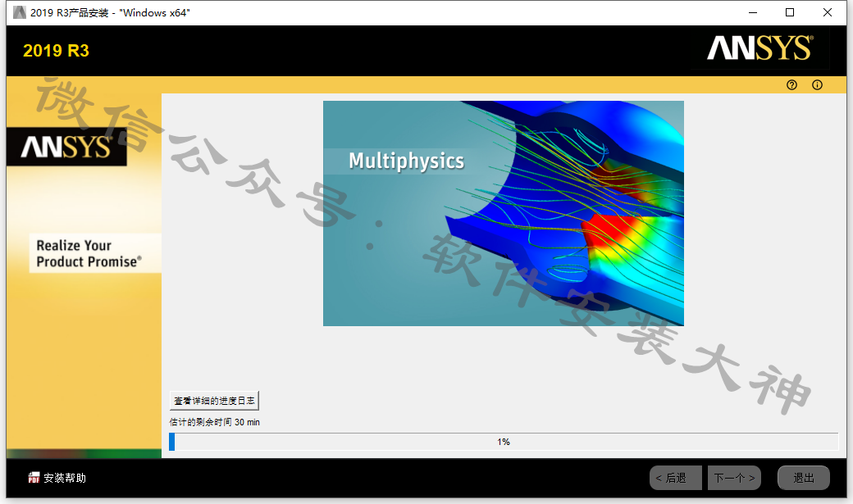Click the ANSYS logo in the header
Viewport: 853px width, 504px height.
(760, 48)
